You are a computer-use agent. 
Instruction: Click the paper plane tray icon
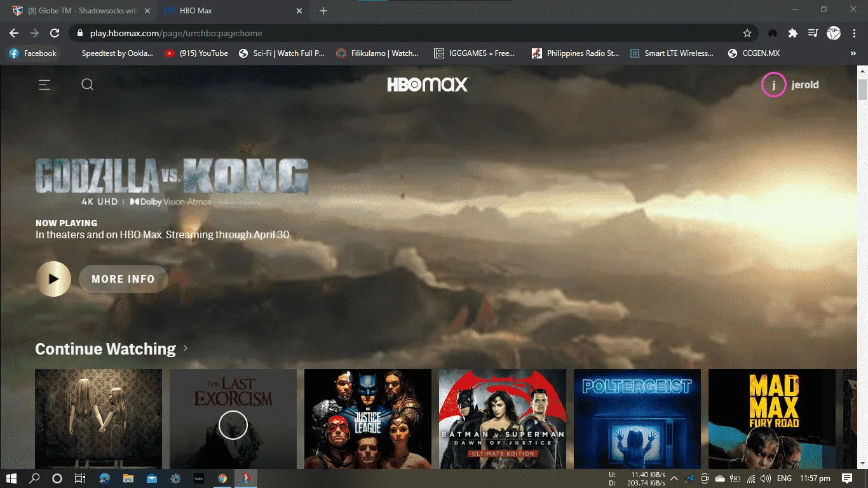(x=689, y=478)
